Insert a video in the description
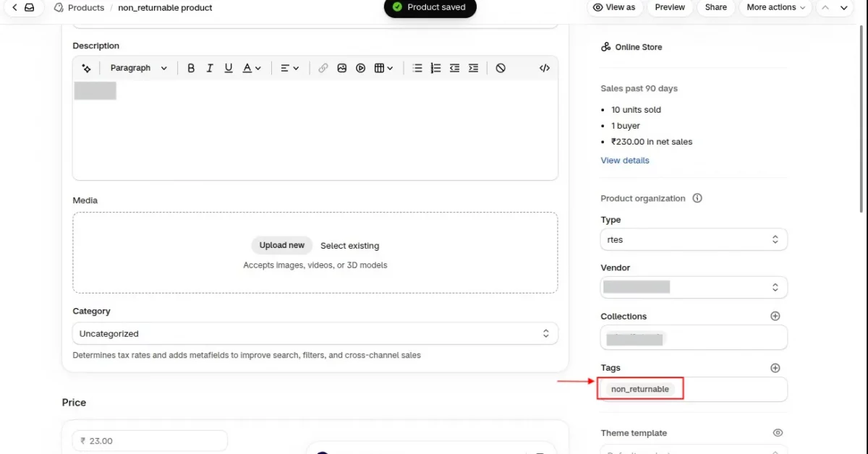868x454 pixels. [360, 68]
